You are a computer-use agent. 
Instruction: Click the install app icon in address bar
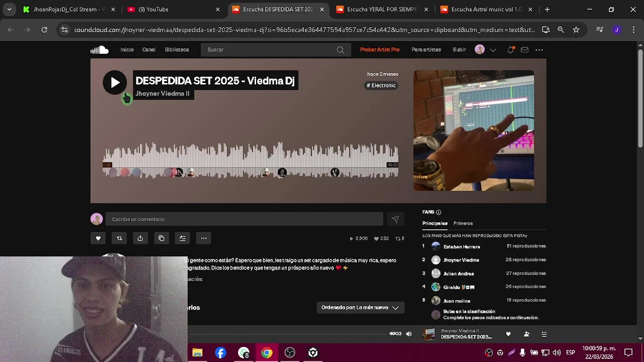[x=545, y=30]
